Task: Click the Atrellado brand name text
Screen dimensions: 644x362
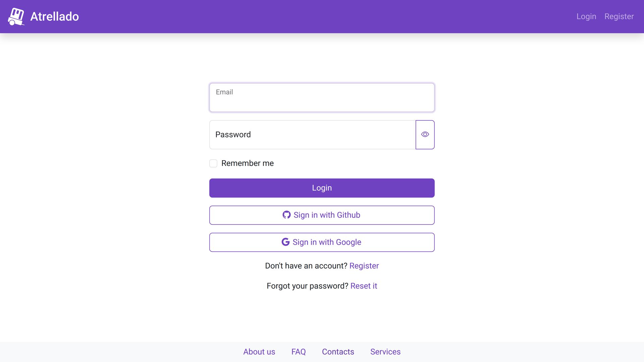Action: (54, 17)
